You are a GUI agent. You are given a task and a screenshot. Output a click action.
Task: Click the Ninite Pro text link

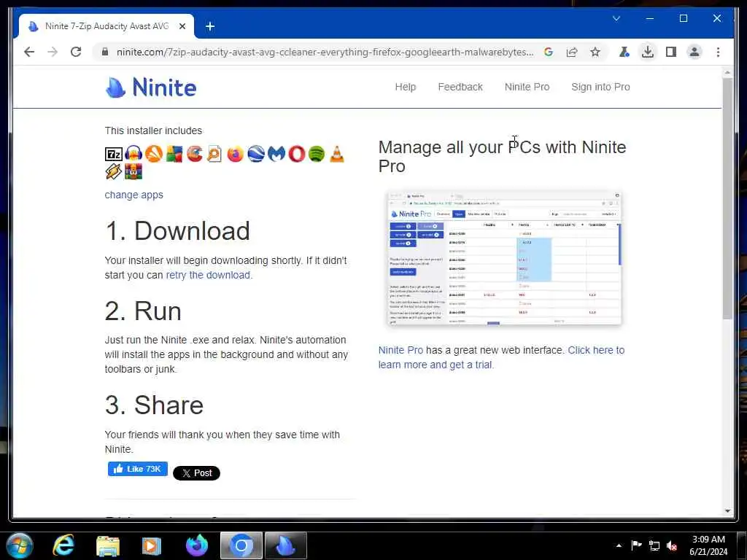(400, 350)
